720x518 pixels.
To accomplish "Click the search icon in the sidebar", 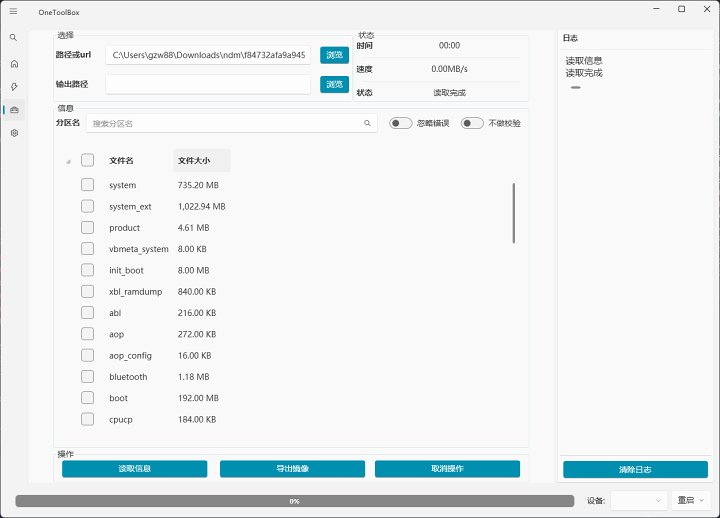I will [x=13, y=38].
